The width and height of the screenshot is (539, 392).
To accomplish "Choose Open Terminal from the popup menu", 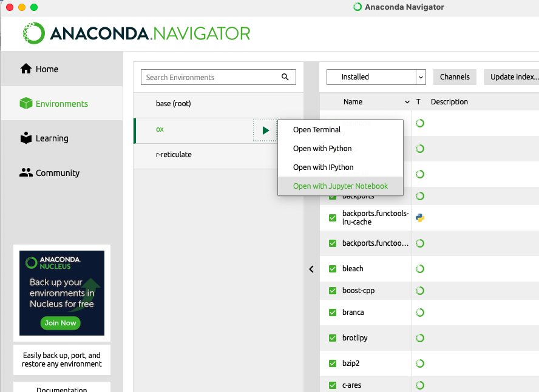I will pyautogui.click(x=341, y=129).
